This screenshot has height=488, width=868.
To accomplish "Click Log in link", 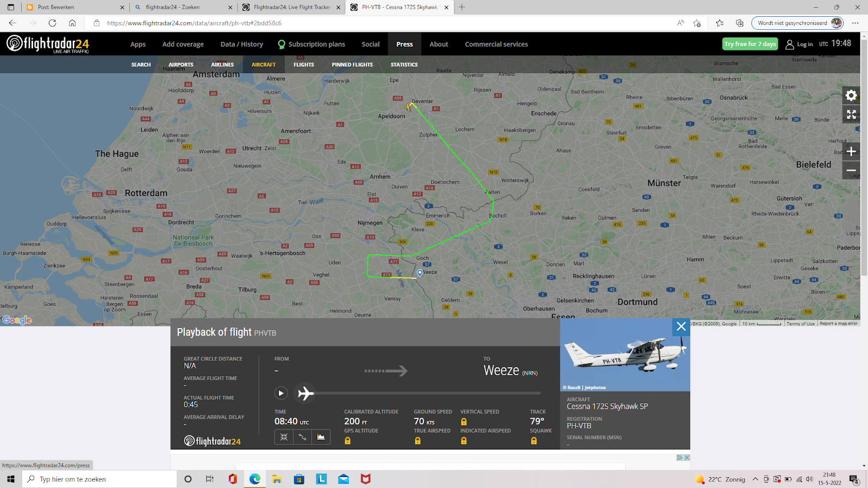I will (799, 44).
